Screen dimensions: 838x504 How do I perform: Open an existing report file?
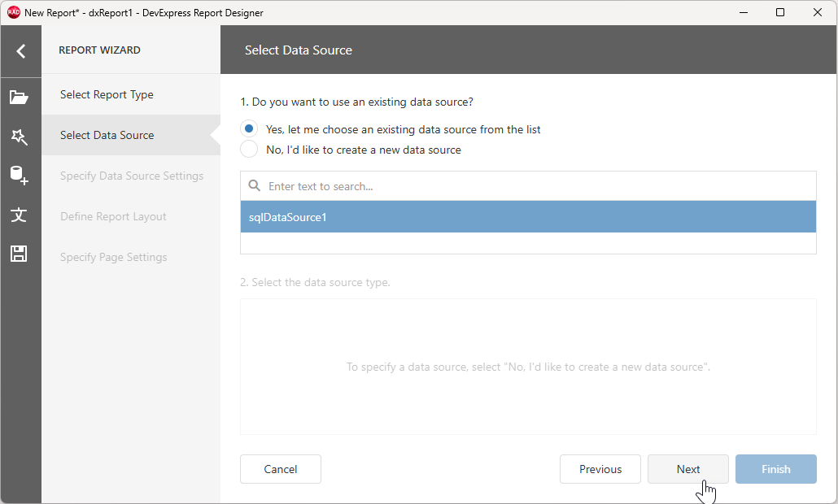[20, 98]
